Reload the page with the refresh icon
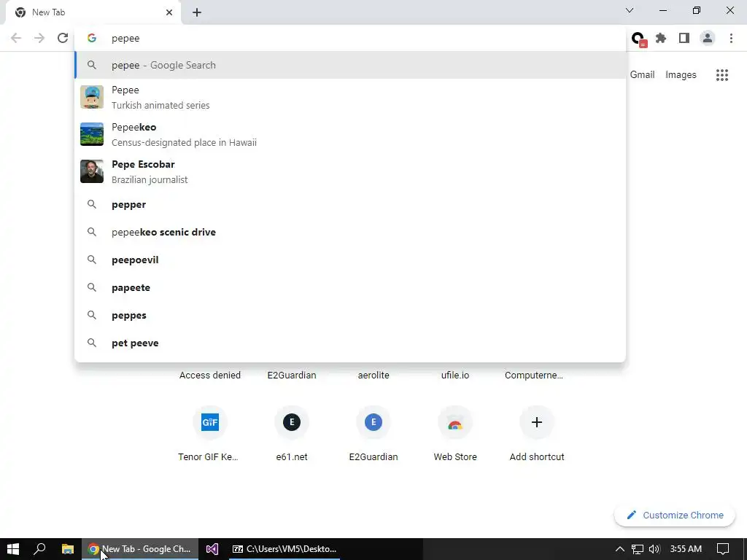 [x=63, y=38]
